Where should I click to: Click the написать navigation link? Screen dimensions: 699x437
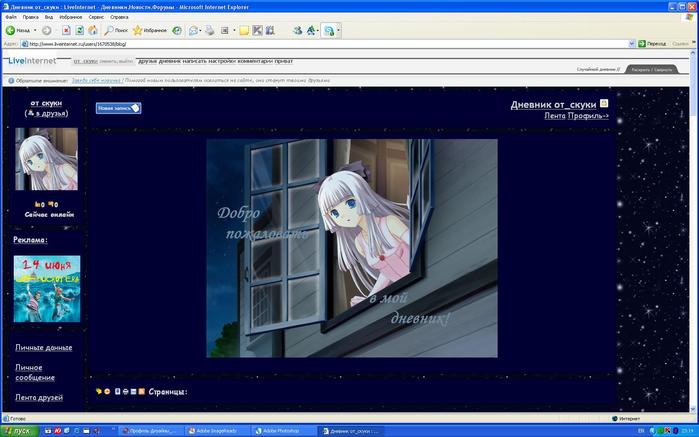(x=193, y=61)
